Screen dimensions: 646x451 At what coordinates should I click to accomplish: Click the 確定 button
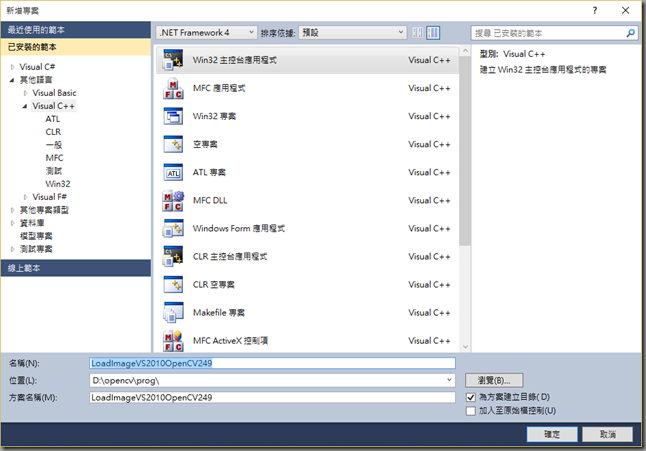tap(552, 434)
